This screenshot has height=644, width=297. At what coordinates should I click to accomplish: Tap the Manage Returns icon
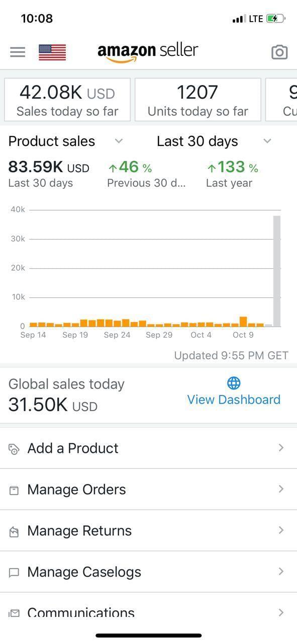(14, 531)
